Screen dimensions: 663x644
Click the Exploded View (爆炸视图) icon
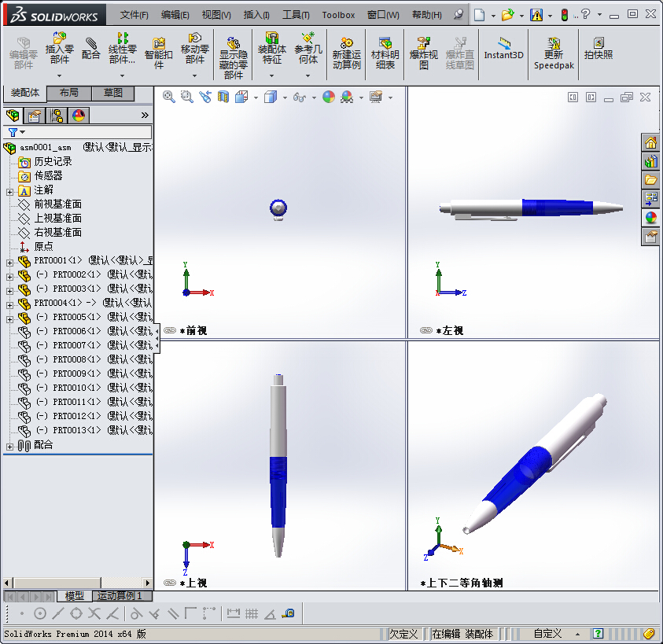pos(424,53)
